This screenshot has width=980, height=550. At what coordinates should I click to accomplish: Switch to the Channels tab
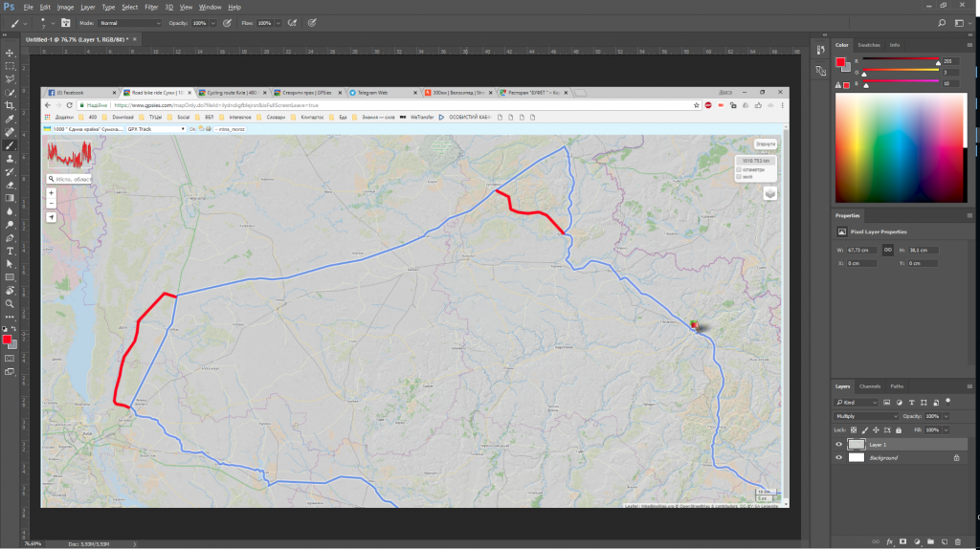click(x=869, y=386)
